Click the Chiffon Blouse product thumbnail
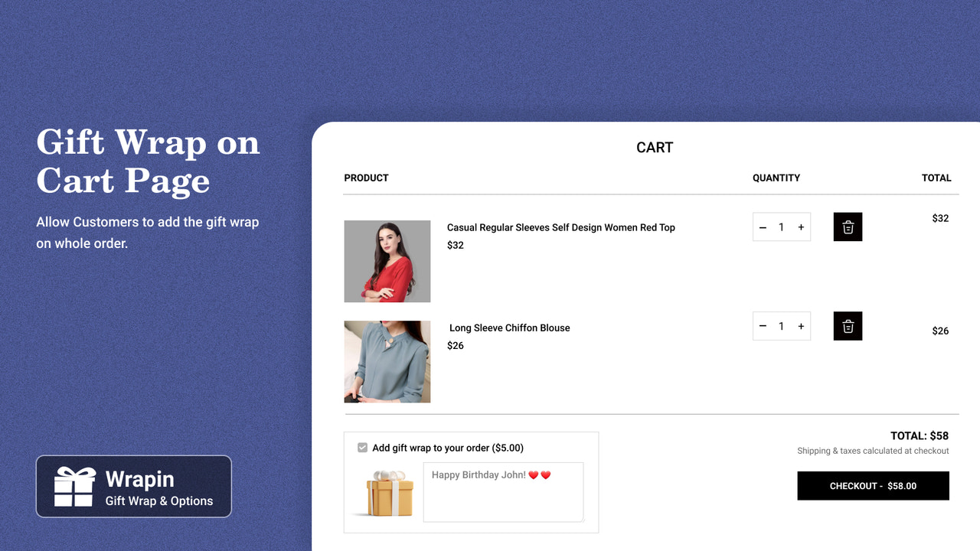 [x=387, y=360]
